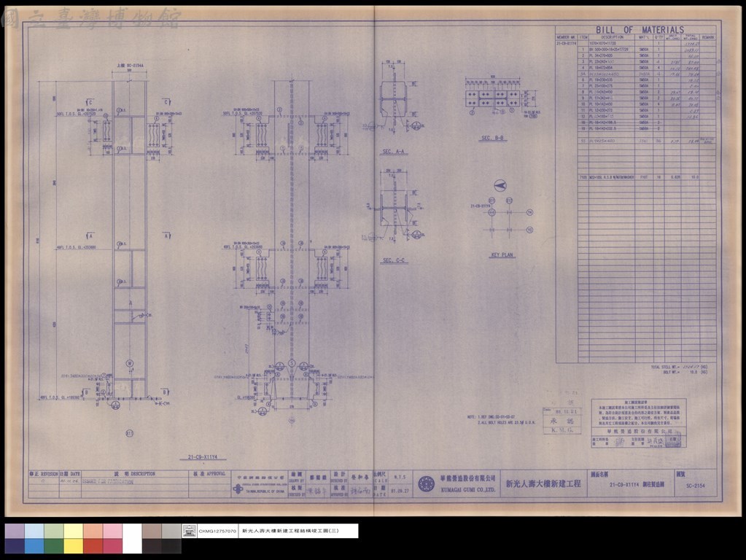Pick the lavender color swatch
This screenshot has height=560, width=746.
tap(15, 531)
